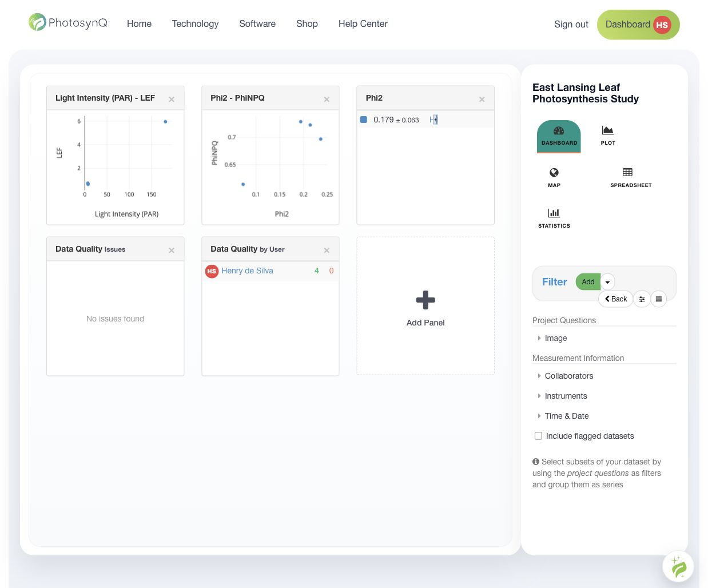708x588 pixels.
Task: Click the Back button
Action: [616, 299]
